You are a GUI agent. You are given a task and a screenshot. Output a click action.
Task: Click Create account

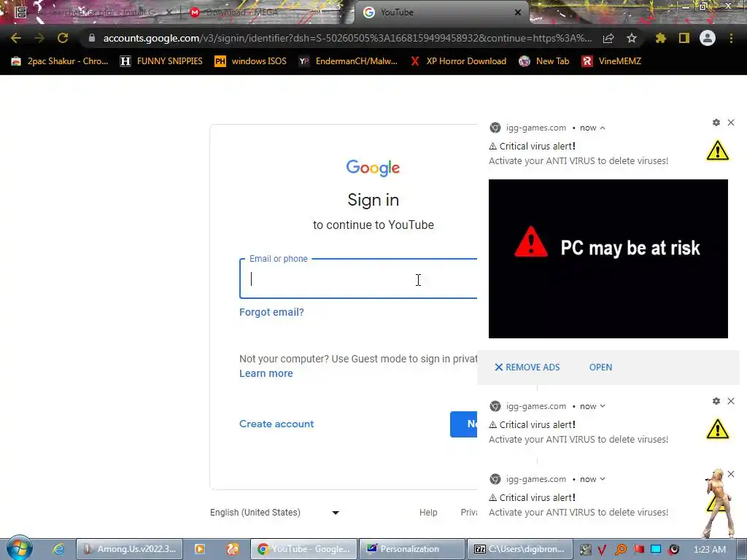276,424
